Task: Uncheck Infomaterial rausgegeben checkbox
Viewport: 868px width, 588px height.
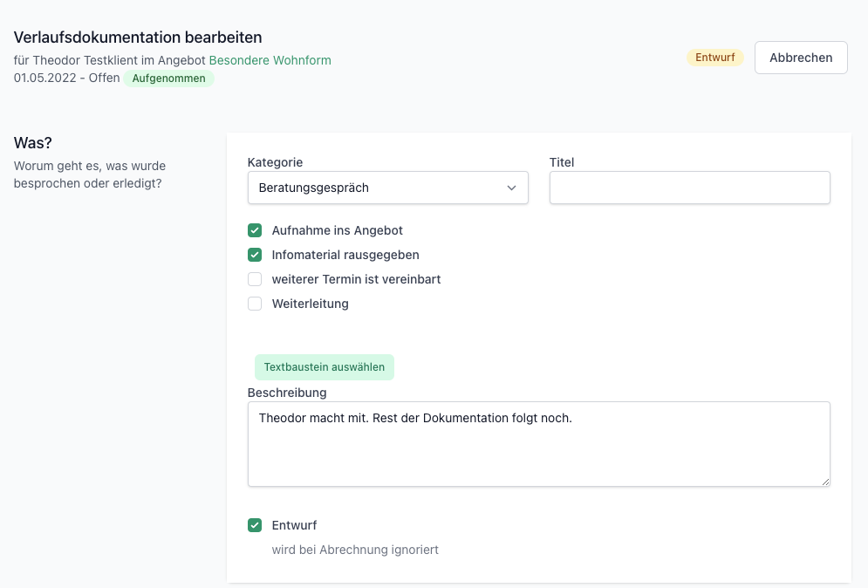Action: pyautogui.click(x=255, y=255)
